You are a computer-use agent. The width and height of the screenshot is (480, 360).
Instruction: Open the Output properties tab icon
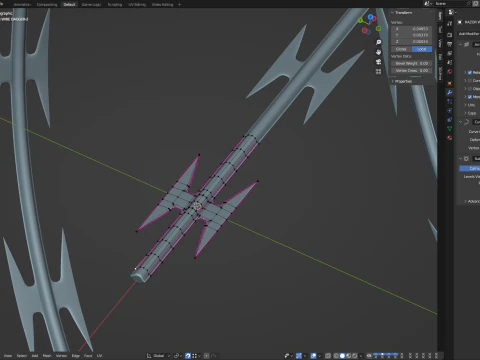coord(449,44)
